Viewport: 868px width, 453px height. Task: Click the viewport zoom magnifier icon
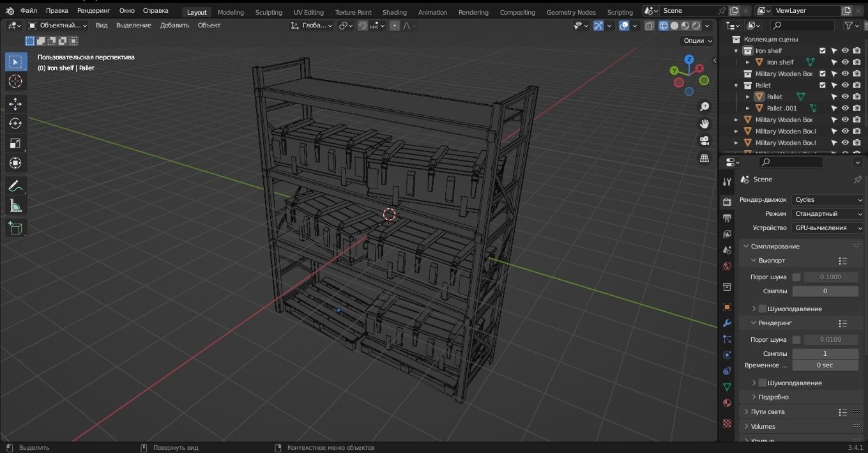click(704, 107)
